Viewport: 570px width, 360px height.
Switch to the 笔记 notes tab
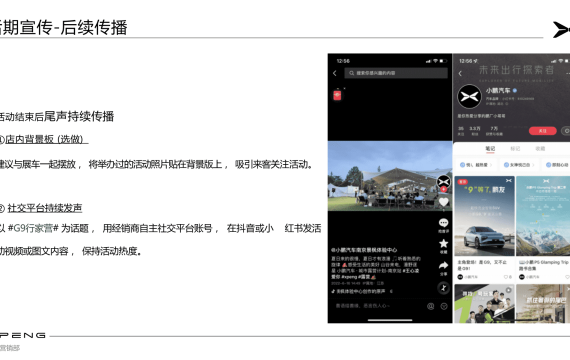pyautogui.click(x=490, y=149)
